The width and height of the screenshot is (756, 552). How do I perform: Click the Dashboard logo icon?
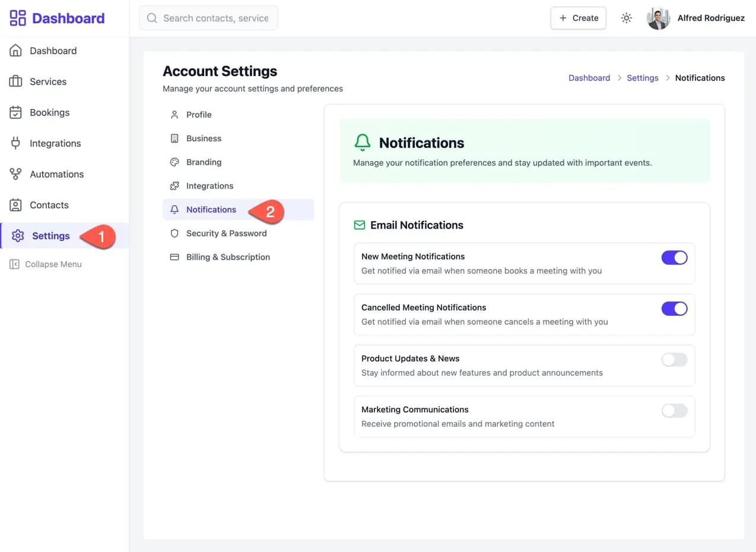click(x=18, y=18)
